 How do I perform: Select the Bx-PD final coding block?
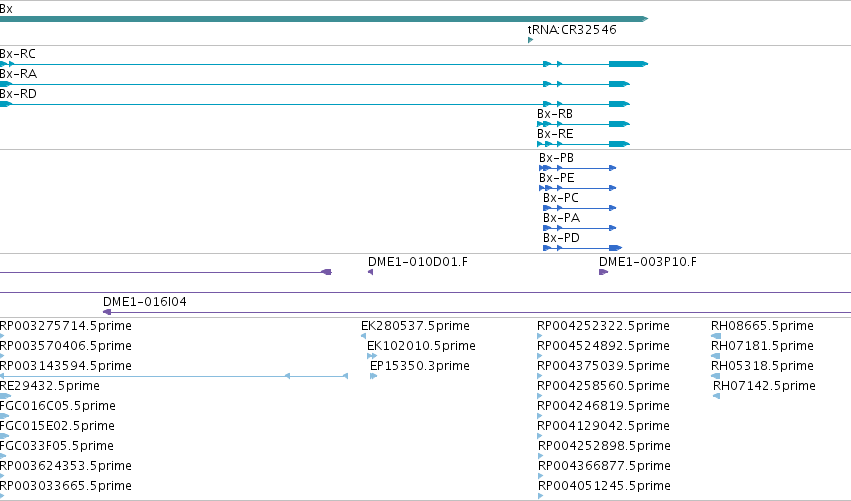pyautogui.click(x=615, y=248)
